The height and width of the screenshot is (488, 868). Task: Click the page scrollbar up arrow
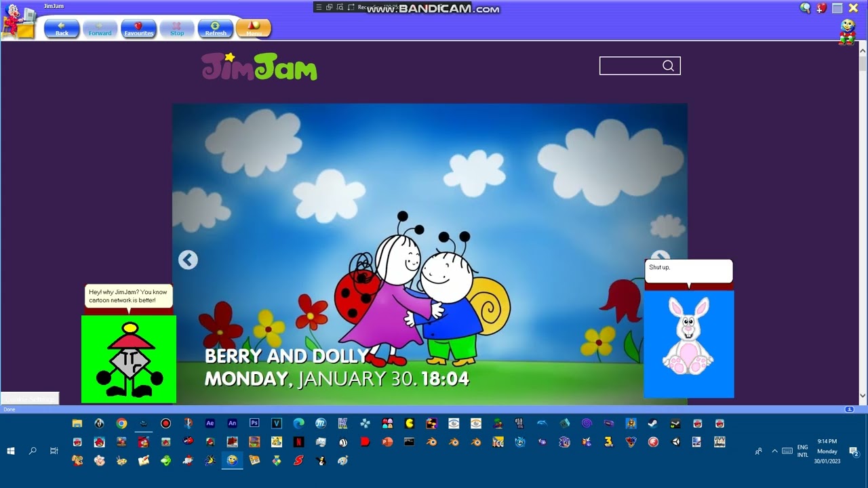coord(863,50)
